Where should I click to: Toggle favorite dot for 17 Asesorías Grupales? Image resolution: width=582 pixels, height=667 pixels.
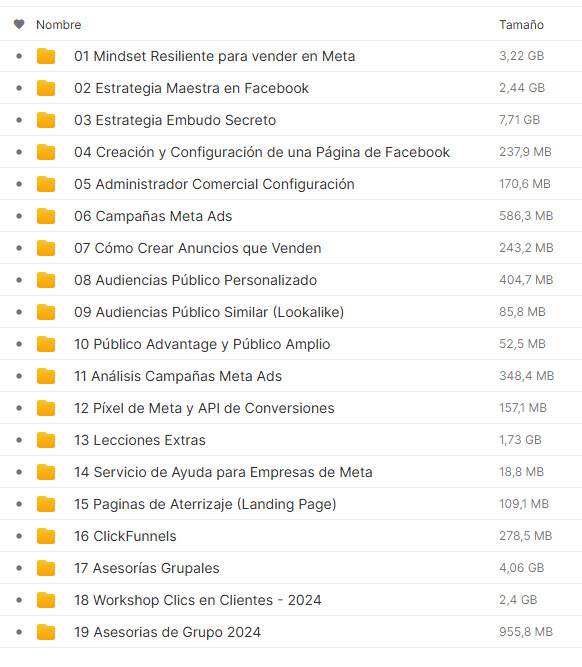(x=19, y=568)
